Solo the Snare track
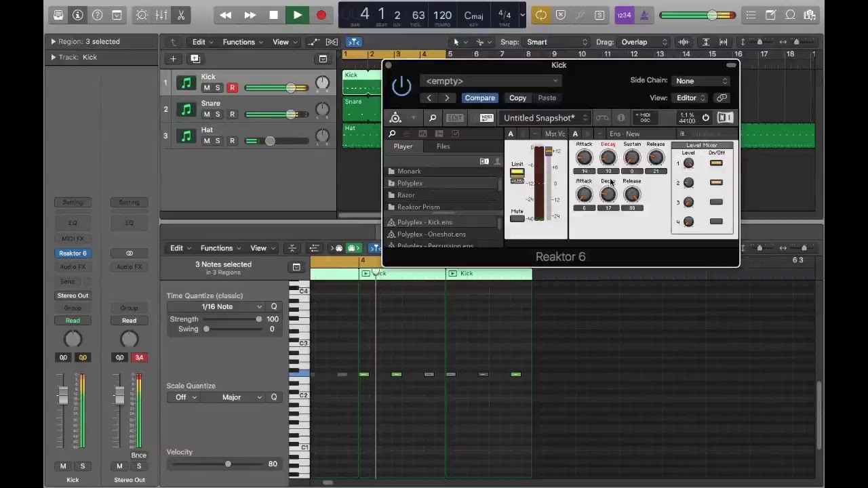The width and height of the screenshot is (868, 488). [x=217, y=114]
